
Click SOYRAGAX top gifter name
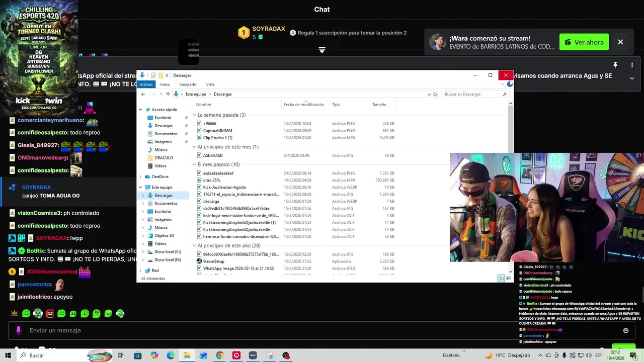tap(269, 29)
